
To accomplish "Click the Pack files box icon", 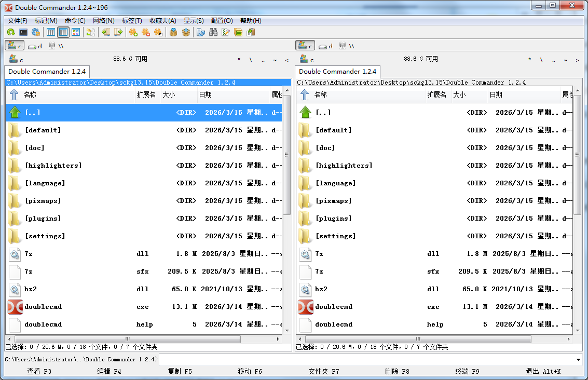I will 173,32.
